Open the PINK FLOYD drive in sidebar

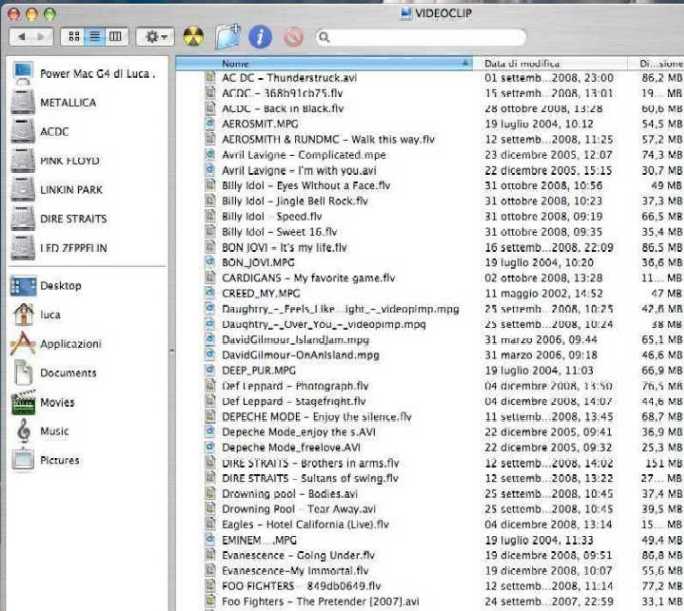pos(56,161)
